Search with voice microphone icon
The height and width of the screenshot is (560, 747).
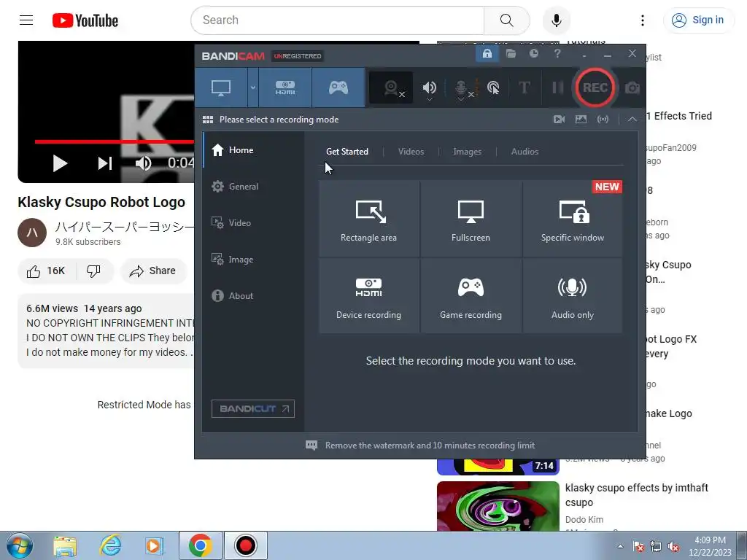(x=557, y=20)
